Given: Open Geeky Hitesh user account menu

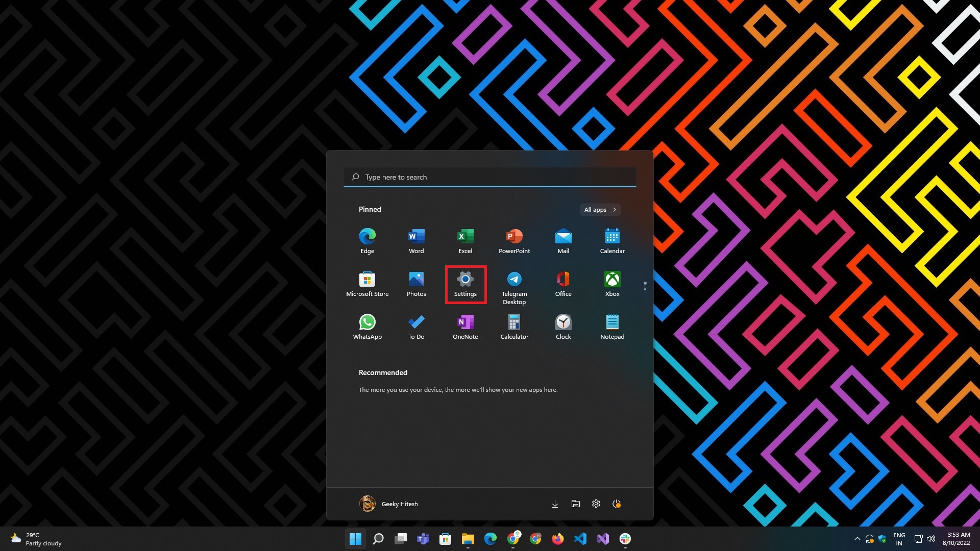Looking at the screenshot, I should [388, 504].
